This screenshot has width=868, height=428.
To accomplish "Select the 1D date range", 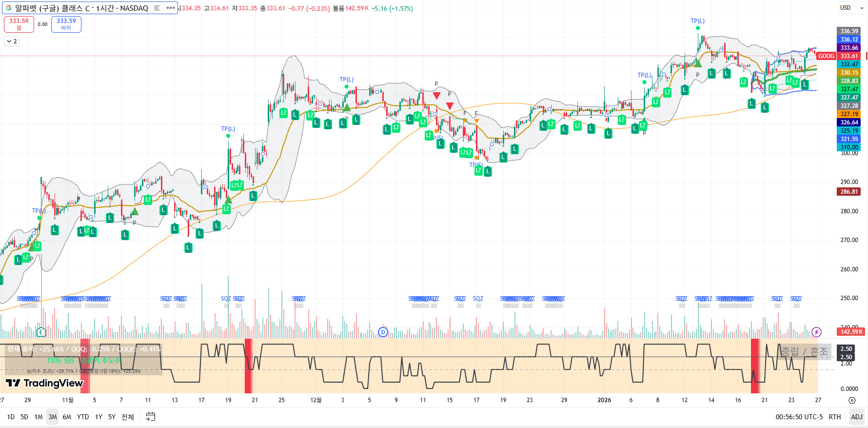I will point(11,417).
